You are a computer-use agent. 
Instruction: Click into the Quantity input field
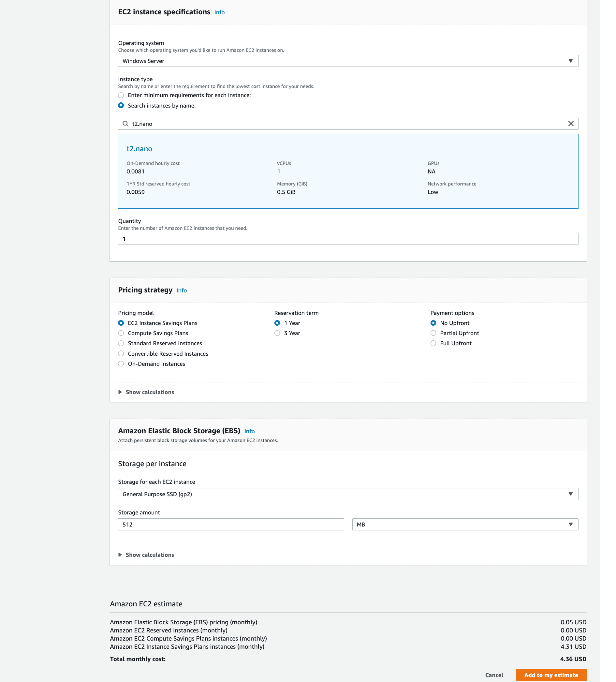click(348, 239)
